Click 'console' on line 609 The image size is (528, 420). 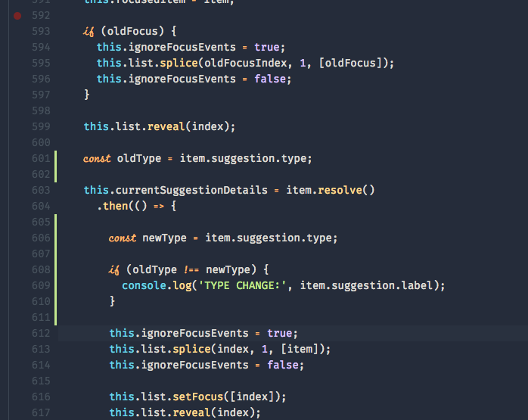tap(144, 285)
